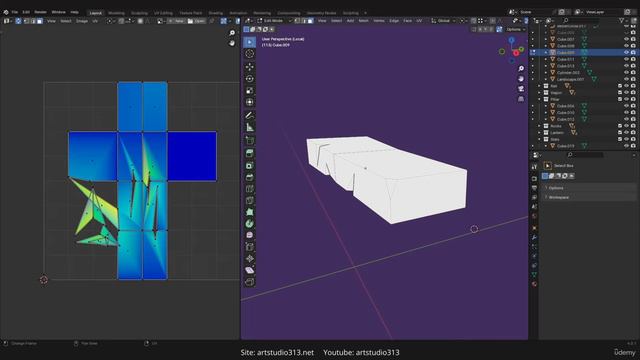Select the Spin tool

click(250, 224)
